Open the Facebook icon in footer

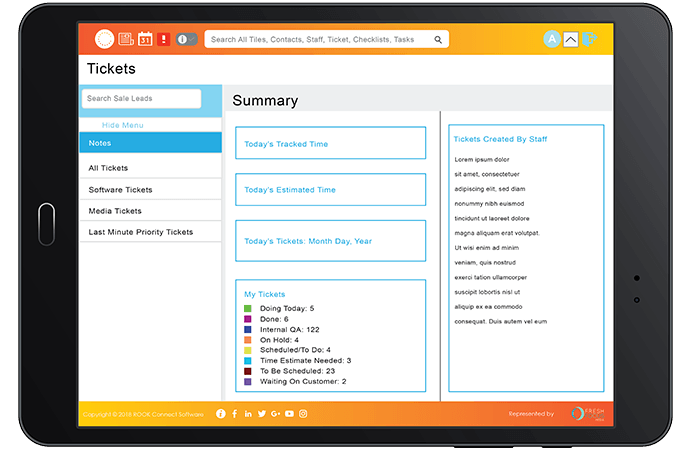pos(235,414)
